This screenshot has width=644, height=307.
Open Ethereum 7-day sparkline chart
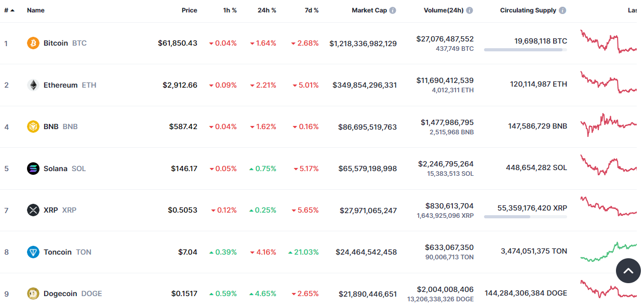(608, 83)
